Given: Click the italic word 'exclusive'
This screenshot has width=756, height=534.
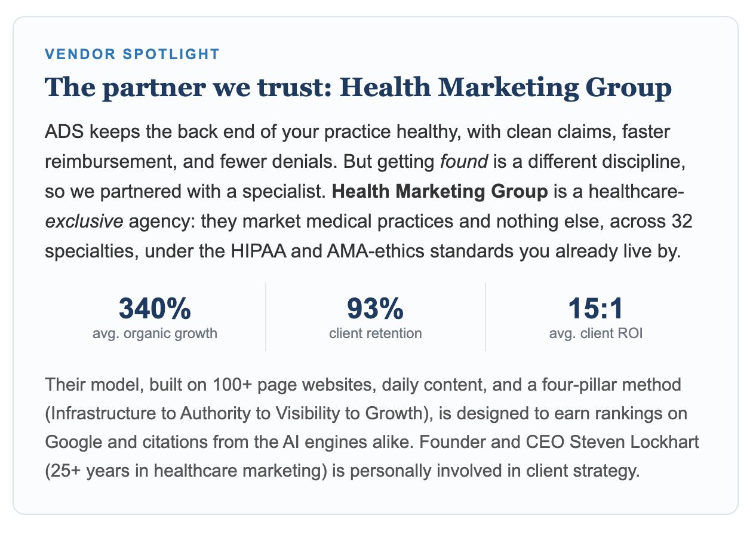Looking at the screenshot, I should click(84, 222).
